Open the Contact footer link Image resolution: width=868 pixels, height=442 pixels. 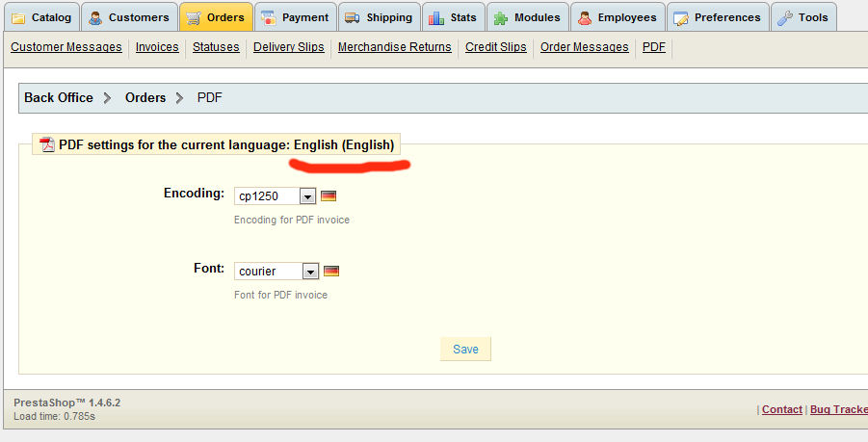(781, 409)
